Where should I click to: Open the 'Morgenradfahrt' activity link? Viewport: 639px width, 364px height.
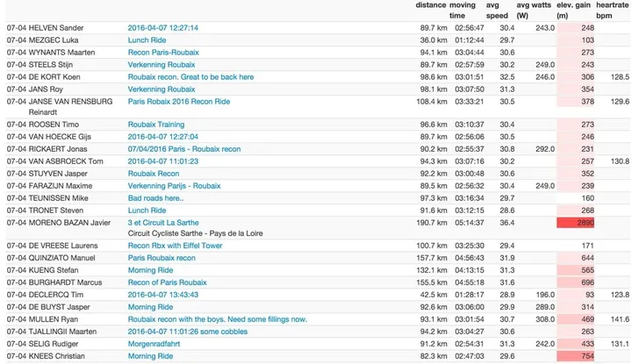pos(158,344)
